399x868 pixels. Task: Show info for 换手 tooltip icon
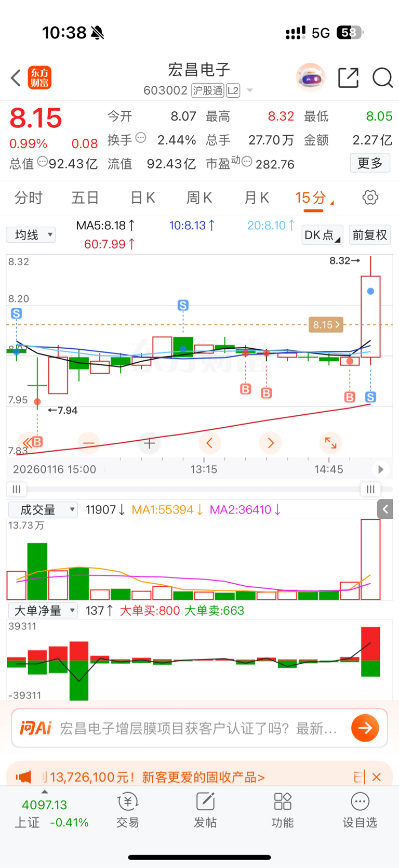tap(141, 138)
